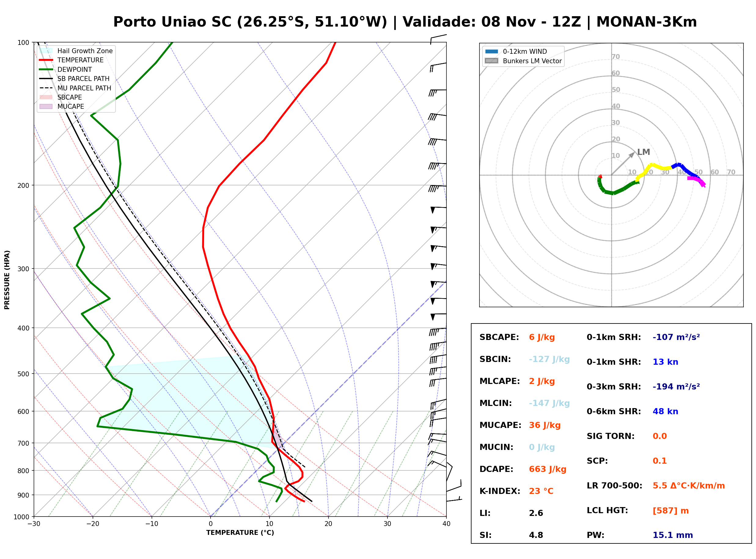Click the blue 0-12km WIND legend swatch

491,51
